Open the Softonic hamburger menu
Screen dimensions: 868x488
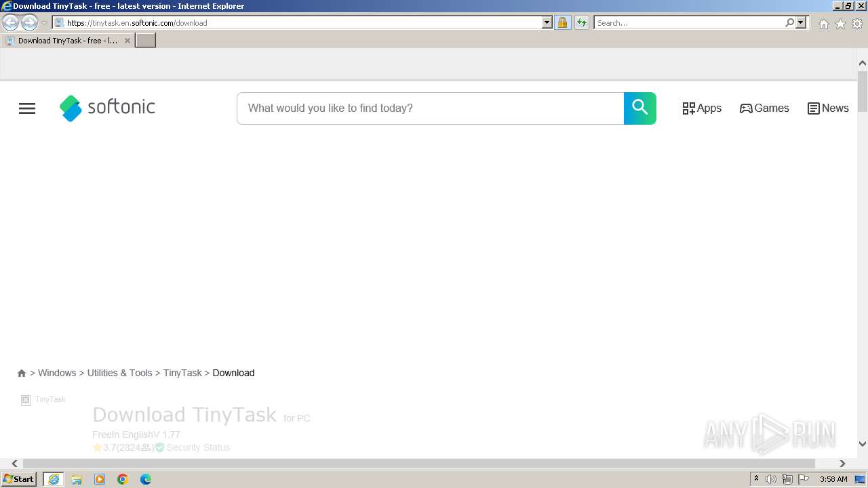(27, 108)
